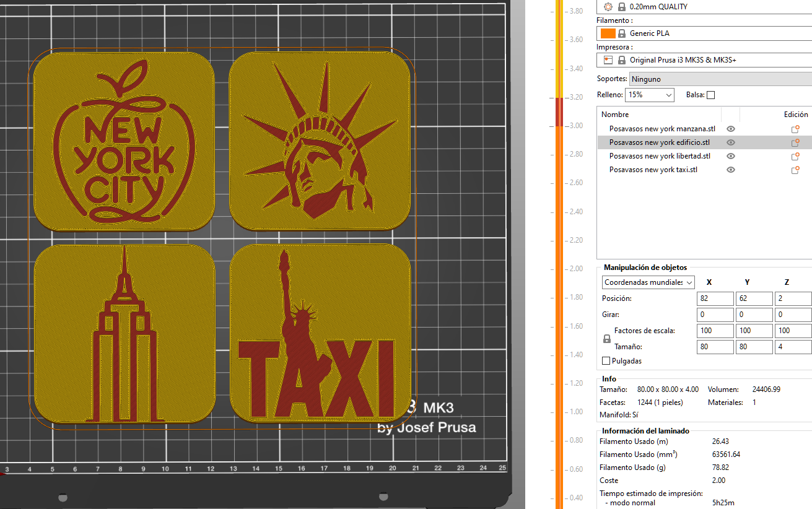
Task: Click the lock icon beside Original Prusa i3 MK3S
Action: [621, 60]
